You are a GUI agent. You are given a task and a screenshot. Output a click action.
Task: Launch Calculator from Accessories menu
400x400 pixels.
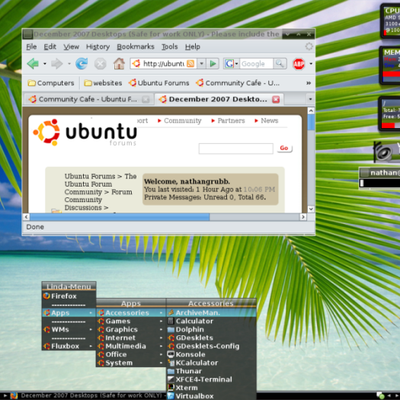click(x=211, y=321)
